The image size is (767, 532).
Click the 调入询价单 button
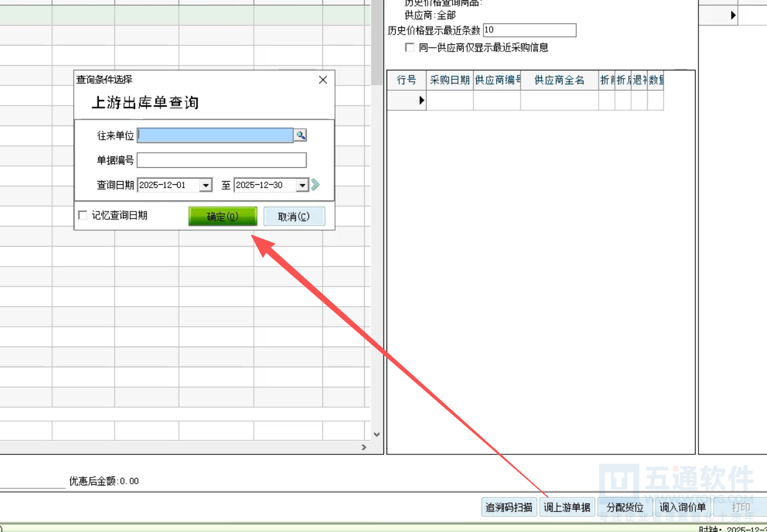683,508
